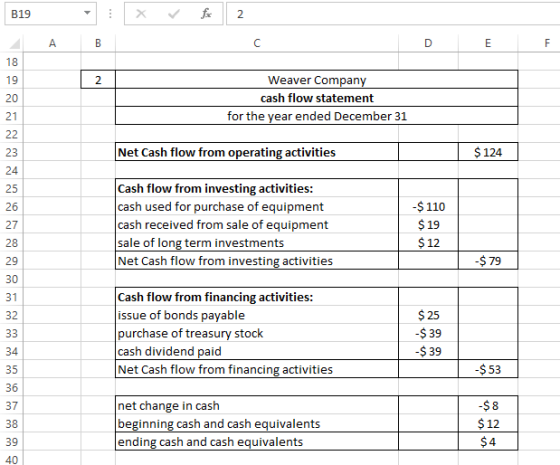Select row 24 header
Image resolution: width=560 pixels, height=465 pixels.
(x=12, y=170)
